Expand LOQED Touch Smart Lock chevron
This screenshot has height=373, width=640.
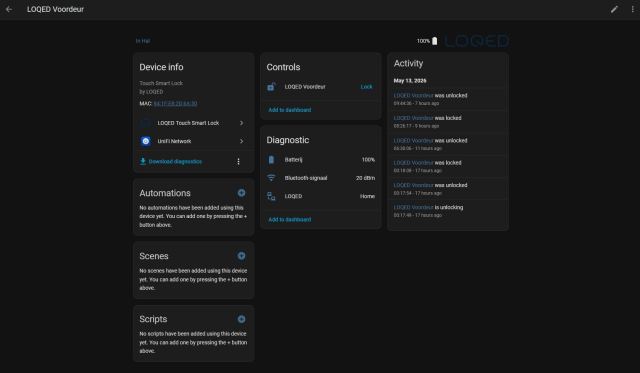(x=242, y=123)
